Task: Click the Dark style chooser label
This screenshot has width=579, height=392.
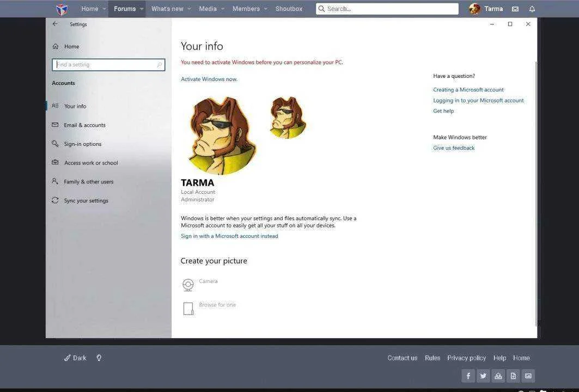Action: click(x=80, y=358)
